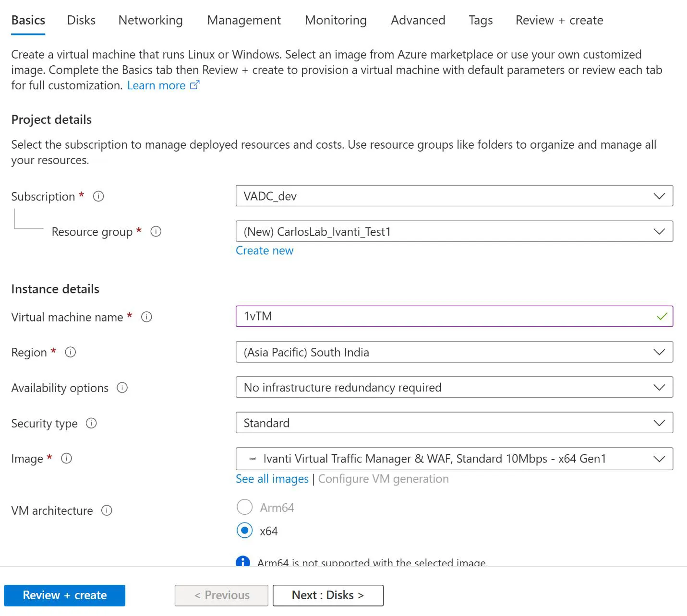Click the Security type info icon

[91, 423]
